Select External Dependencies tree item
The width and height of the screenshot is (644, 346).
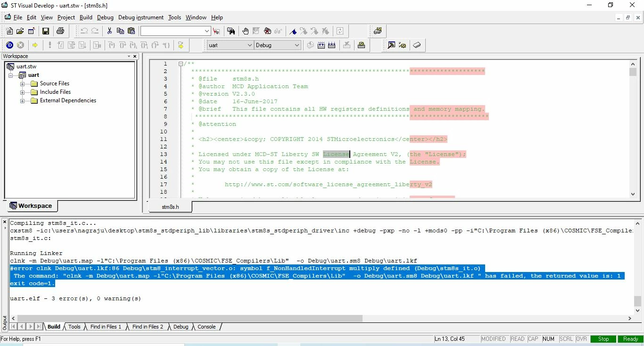pyautogui.click(x=68, y=100)
